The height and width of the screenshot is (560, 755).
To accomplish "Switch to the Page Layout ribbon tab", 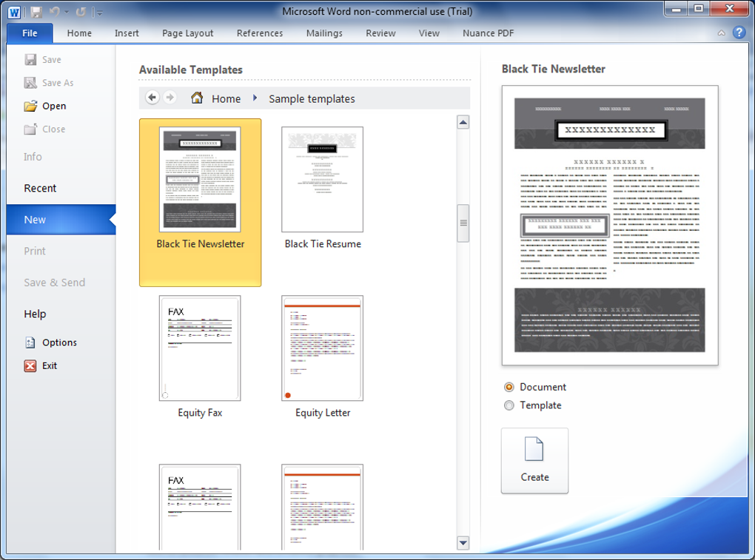I will coord(187,33).
